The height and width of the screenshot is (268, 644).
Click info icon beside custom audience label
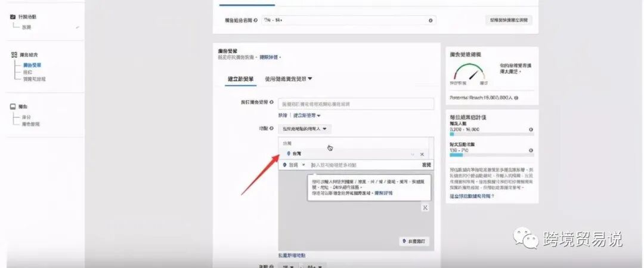coord(271,102)
